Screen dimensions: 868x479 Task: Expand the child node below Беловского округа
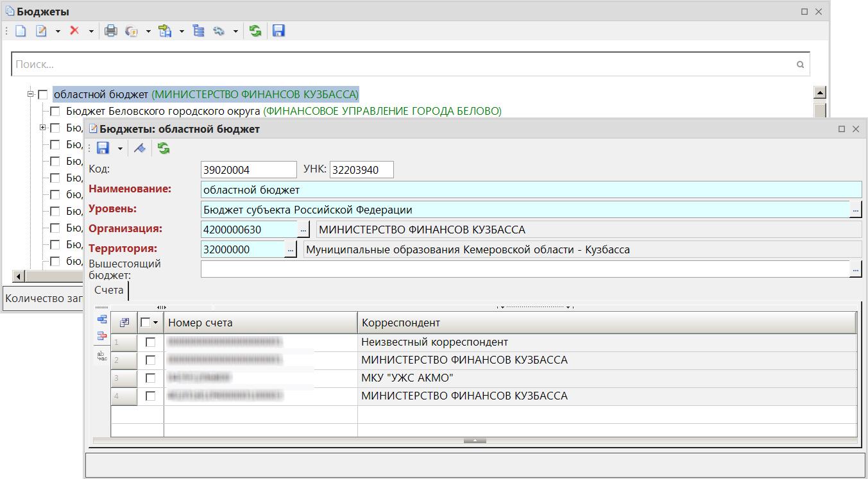(42, 128)
